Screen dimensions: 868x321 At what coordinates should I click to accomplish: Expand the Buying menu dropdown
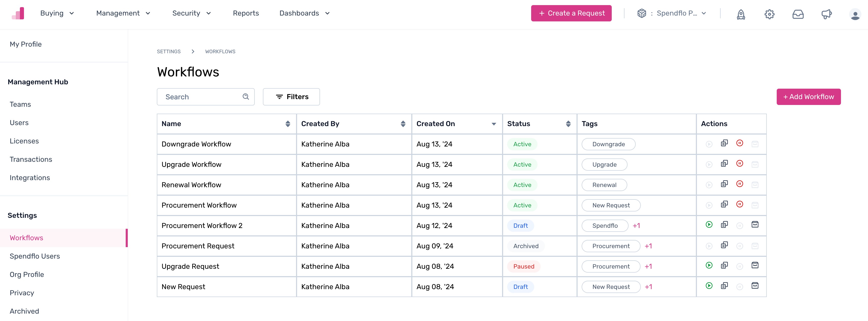pyautogui.click(x=57, y=13)
